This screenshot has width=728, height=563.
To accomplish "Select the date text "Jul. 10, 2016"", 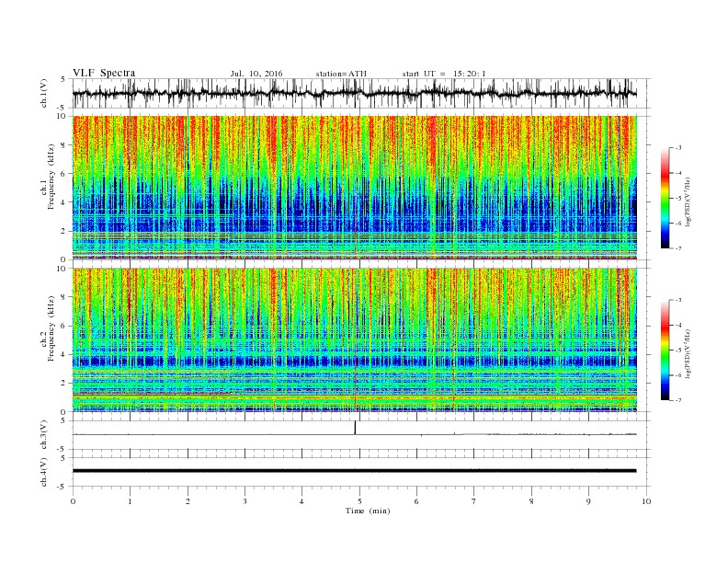I will 256,74.
